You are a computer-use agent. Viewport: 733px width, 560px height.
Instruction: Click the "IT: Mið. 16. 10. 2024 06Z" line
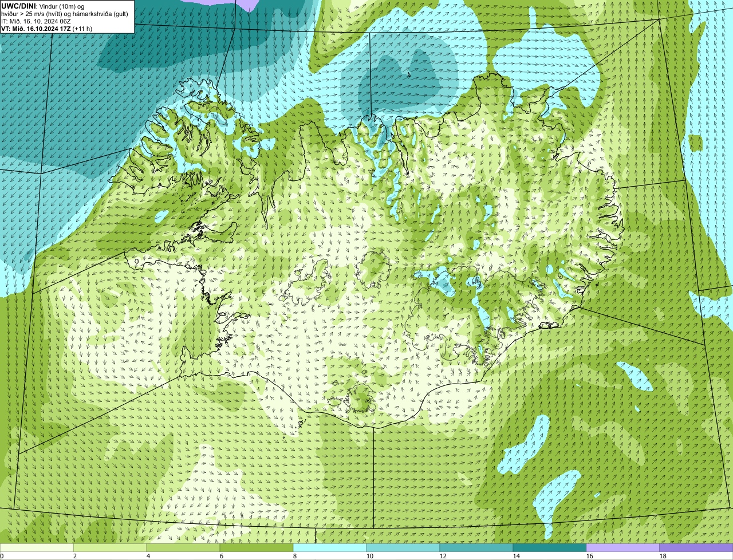pyautogui.click(x=36, y=21)
